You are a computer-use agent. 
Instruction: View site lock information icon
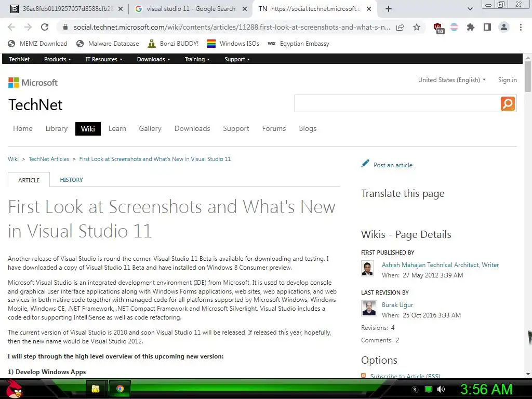pos(65,27)
